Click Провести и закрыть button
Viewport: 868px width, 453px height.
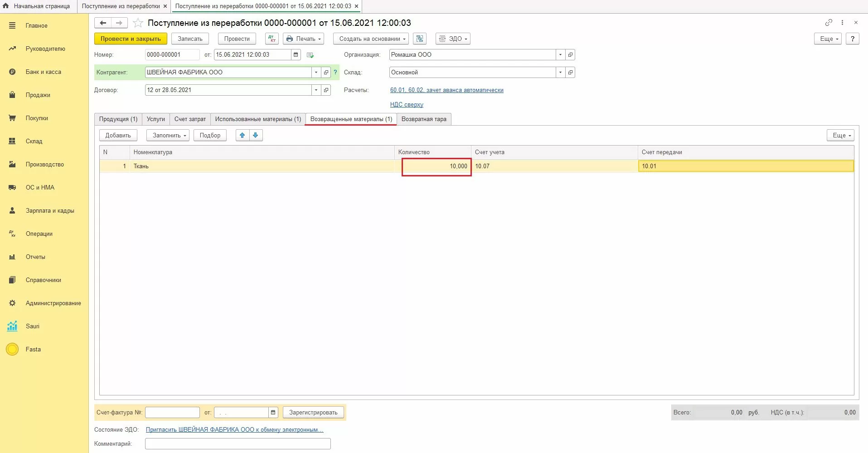coord(131,39)
